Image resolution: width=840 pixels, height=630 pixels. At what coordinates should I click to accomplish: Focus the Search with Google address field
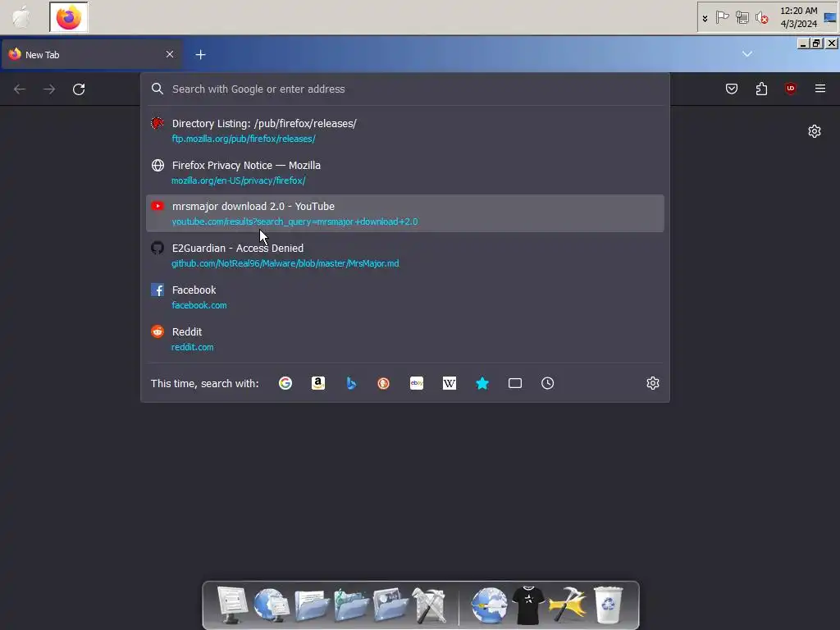pos(405,89)
